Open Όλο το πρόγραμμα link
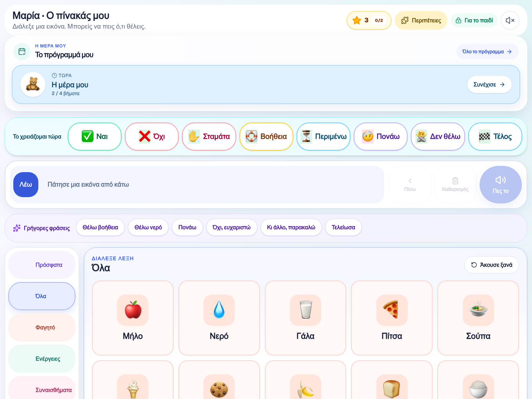This screenshot has height=399, width=532. click(x=487, y=52)
